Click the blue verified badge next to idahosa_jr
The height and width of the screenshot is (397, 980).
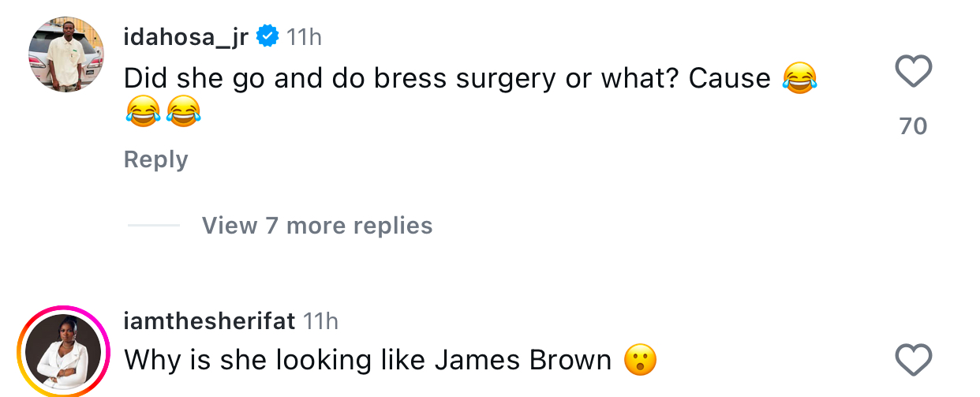[268, 36]
